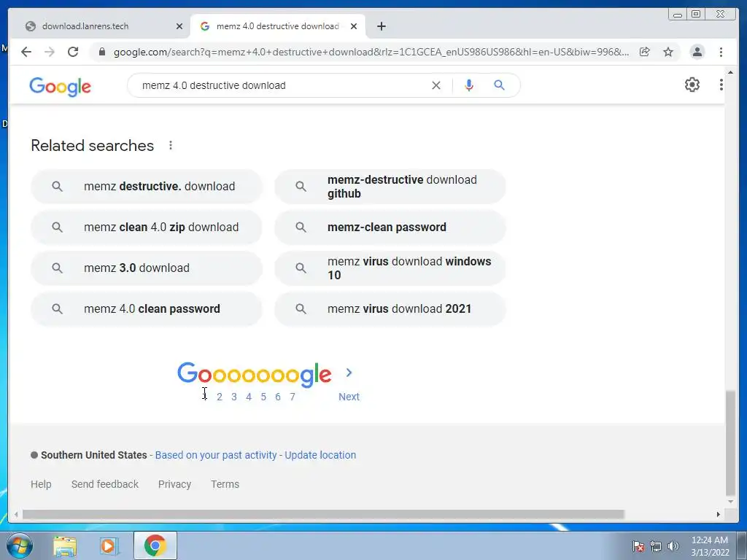Open the volume speaker tray icon
This screenshot has height=560, width=747.
pyautogui.click(x=673, y=546)
